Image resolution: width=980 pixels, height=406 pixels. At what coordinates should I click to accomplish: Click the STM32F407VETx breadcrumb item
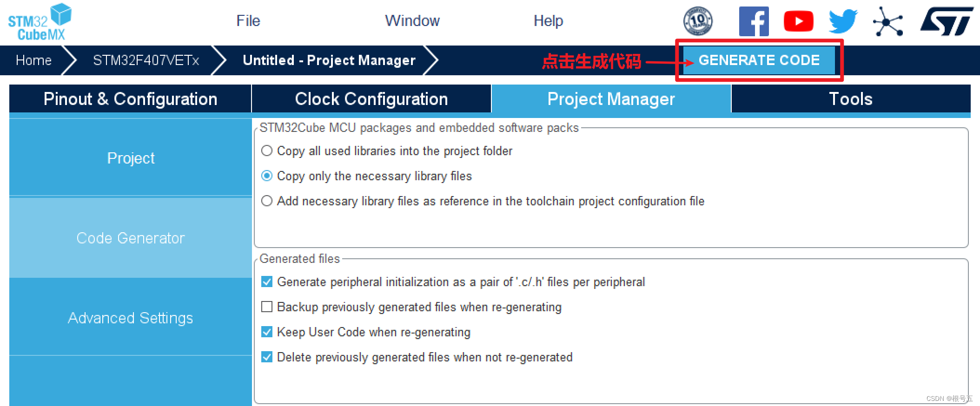coord(146,60)
